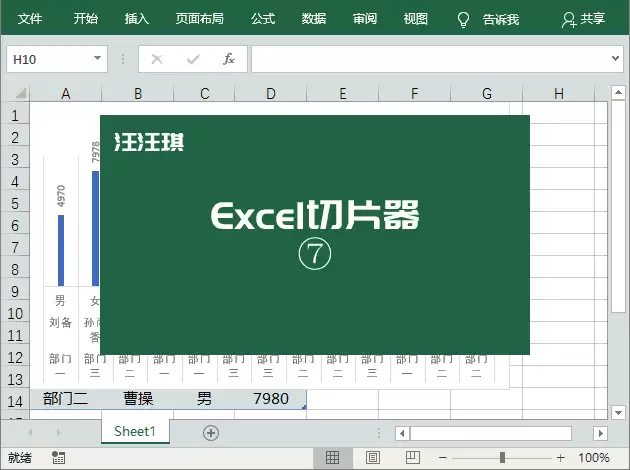Screen dimensions: 630x470
Task: Click horizontal scrollbar left arrow
Action: [x=402, y=433]
